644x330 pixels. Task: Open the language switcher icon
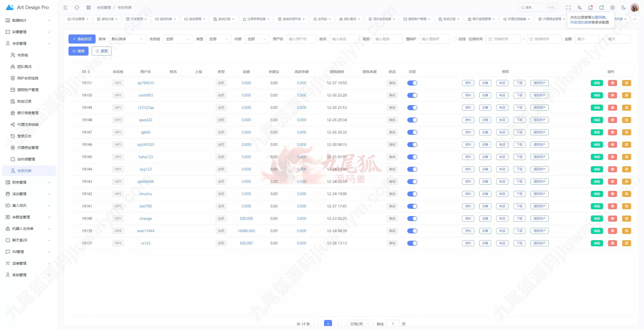[579, 8]
